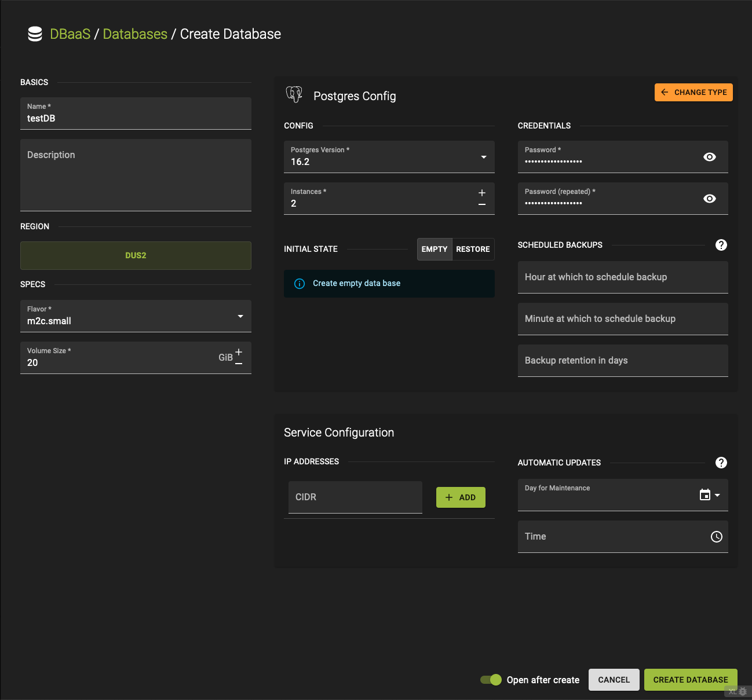This screenshot has width=752, height=700.
Task: Decrease Volume Size with minus icon
Action: point(239,364)
